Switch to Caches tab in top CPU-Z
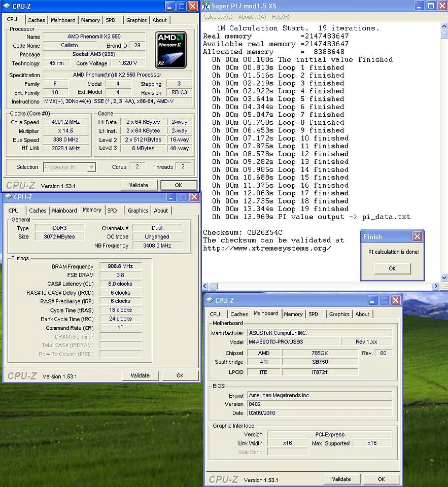Image resolution: width=448 pixels, height=487 pixels. pos(36,20)
